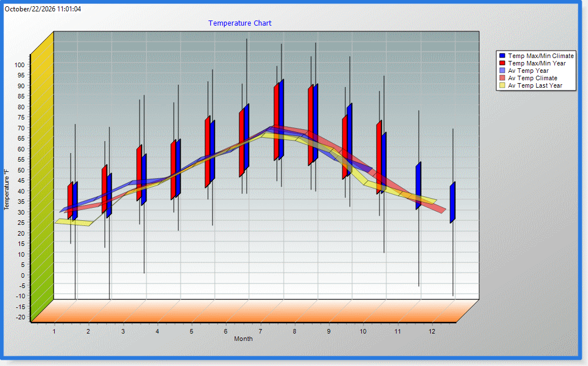The width and height of the screenshot is (588, 366).
Task: Click the pink Av Temp Climate legend swatch
Action: click(x=503, y=78)
